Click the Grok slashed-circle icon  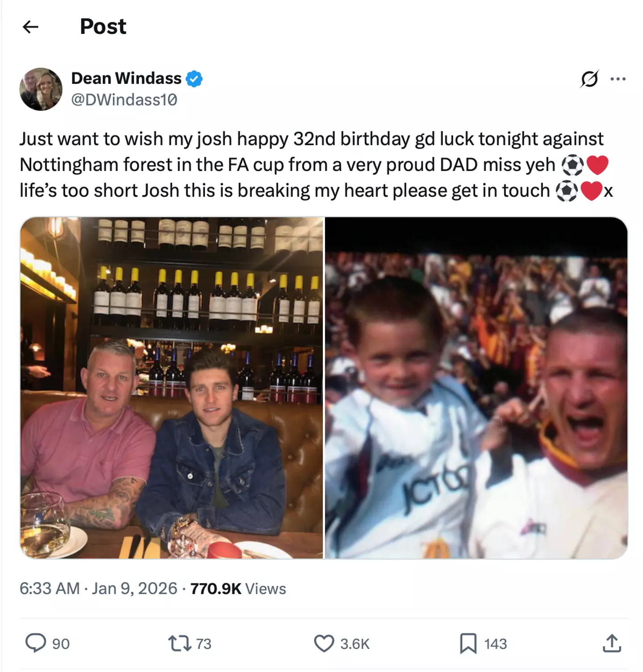589,79
